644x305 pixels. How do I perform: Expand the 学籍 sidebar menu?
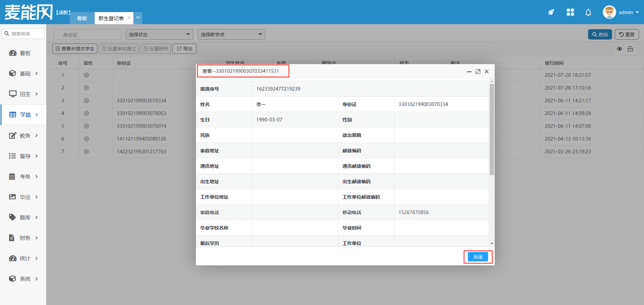click(23, 115)
